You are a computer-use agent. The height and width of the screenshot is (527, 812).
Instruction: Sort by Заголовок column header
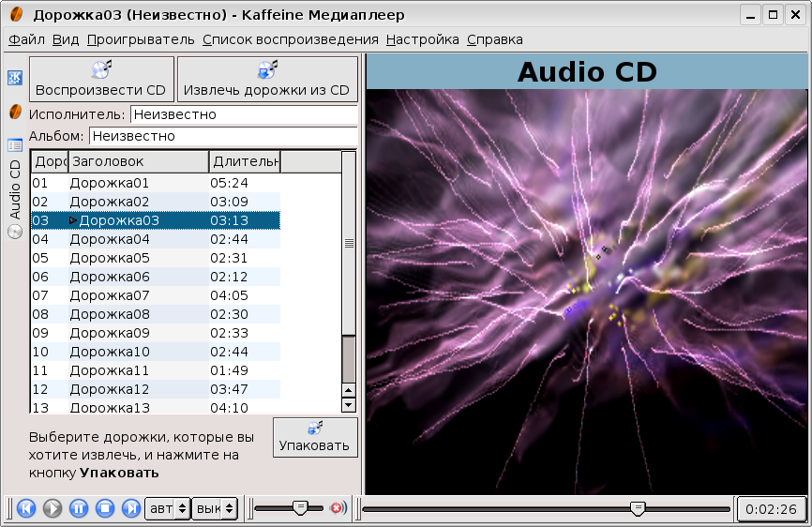(x=138, y=161)
